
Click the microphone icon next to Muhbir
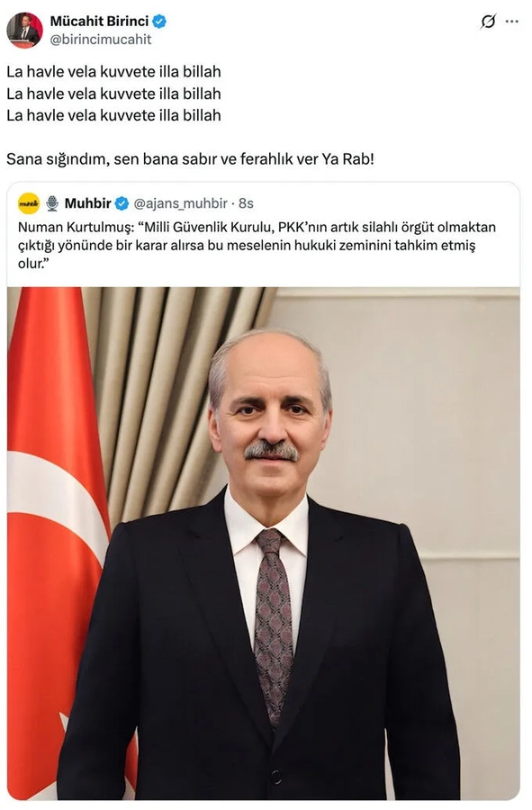click(x=52, y=203)
